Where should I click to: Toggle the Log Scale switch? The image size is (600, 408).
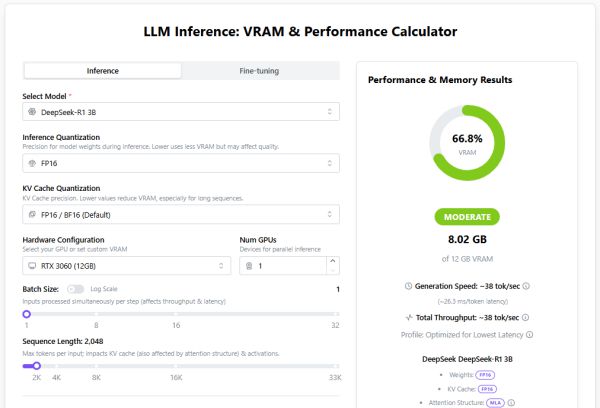pos(76,289)
